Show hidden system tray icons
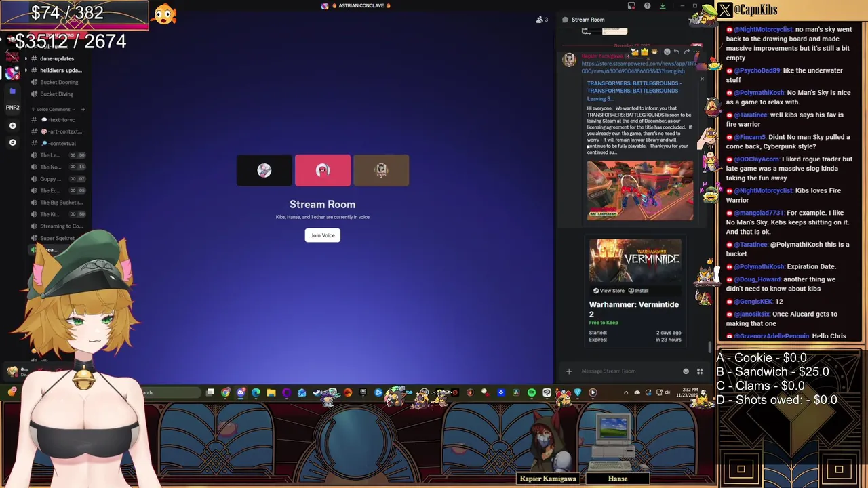The width and height of the screenshot is (868, 488). [x=625, y=392]
